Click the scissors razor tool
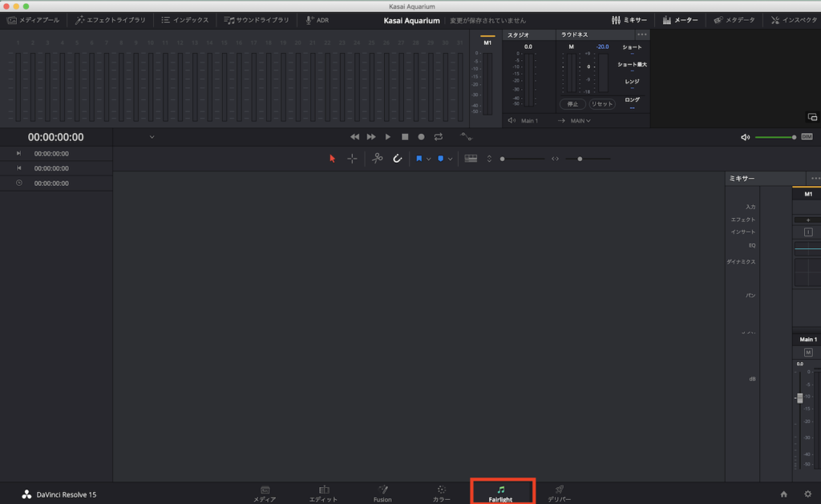The height and width of the screenshot is (504, 821). [377, 158]
